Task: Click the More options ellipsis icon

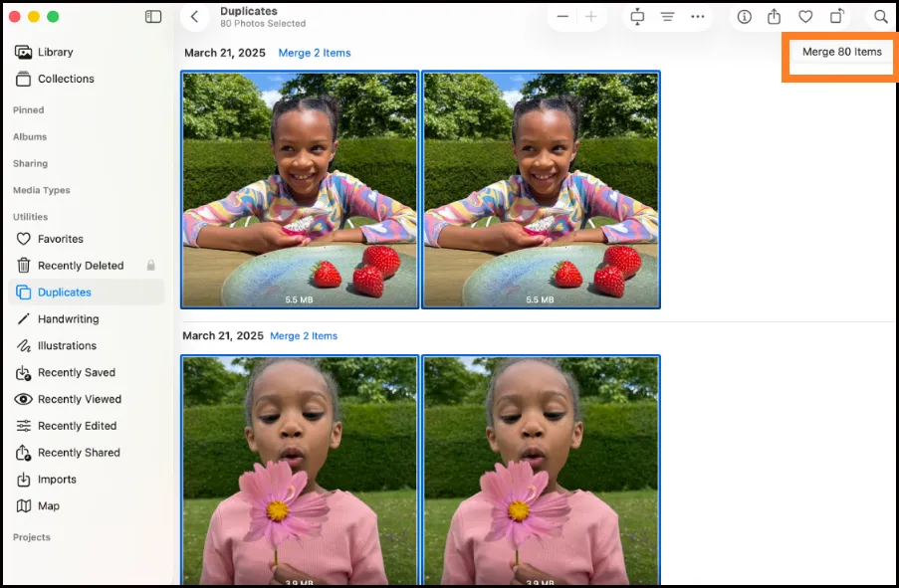Action: (698, 16)
